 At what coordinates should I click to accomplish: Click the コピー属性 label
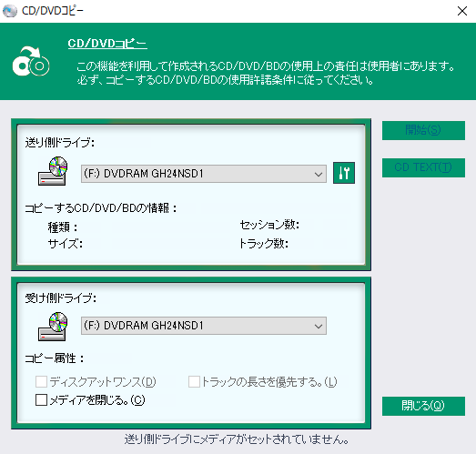[55, 358]
